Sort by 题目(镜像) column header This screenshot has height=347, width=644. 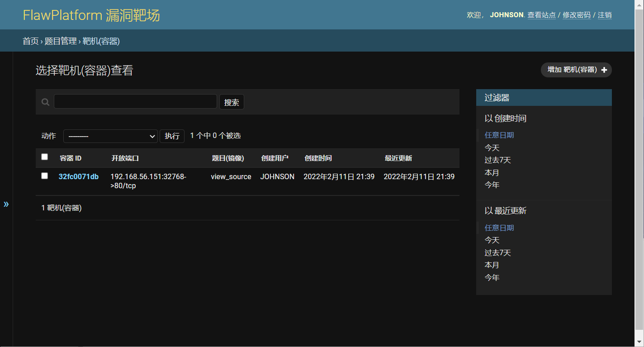(228, 158)
